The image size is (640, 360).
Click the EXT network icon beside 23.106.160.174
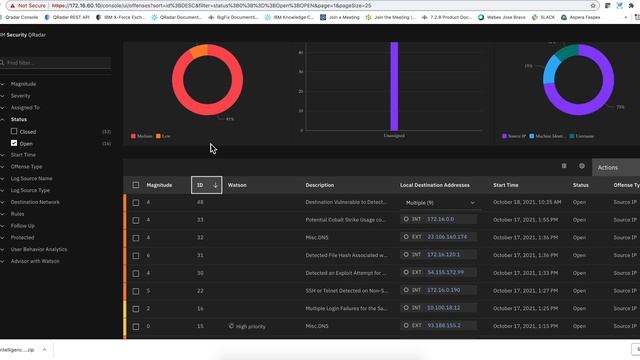406,237
